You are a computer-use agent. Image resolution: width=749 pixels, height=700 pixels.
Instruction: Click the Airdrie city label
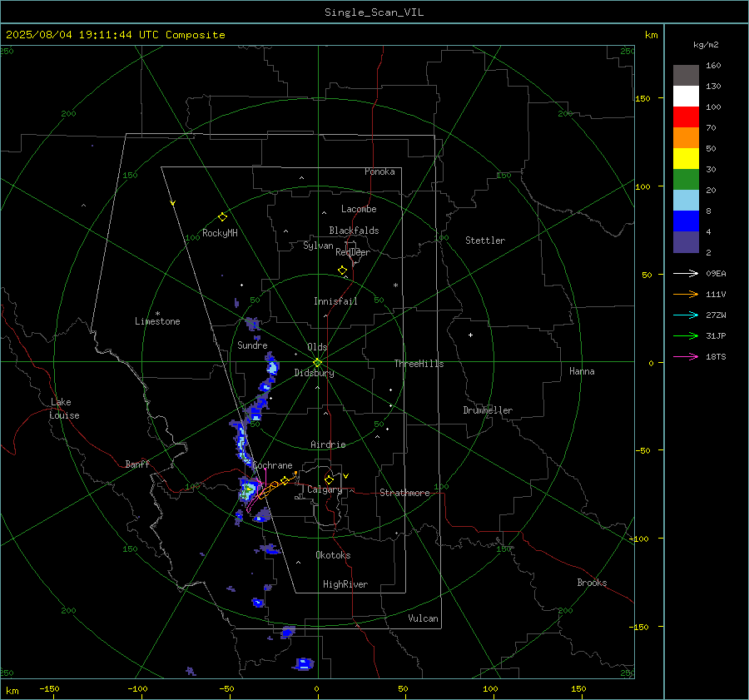click(328, 444)
